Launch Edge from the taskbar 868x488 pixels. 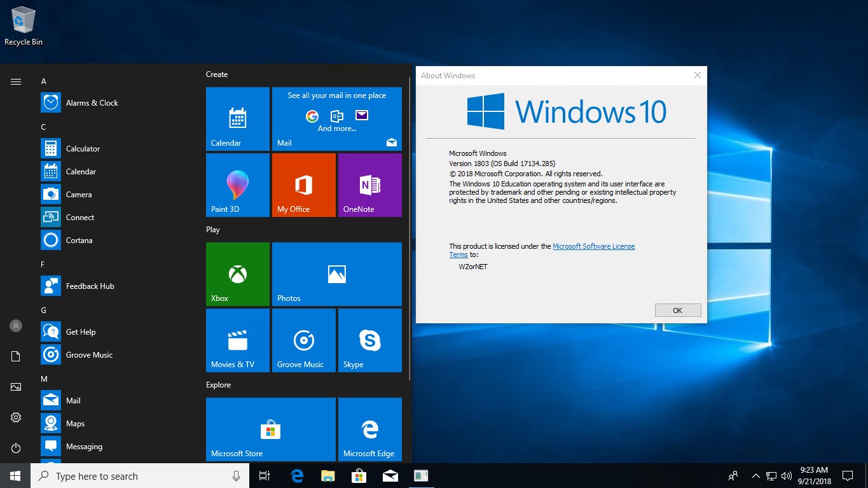tap(296, 476)
